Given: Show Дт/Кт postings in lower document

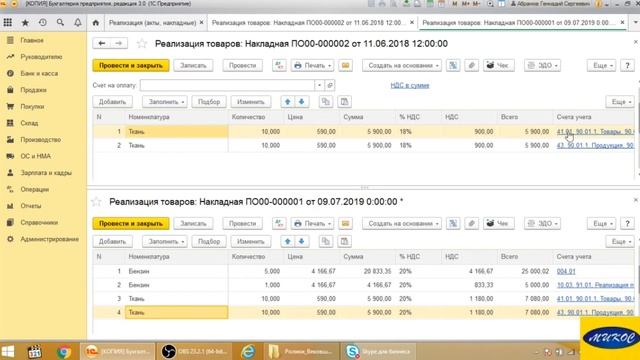Looking at the screenshot, I should (x=280, y=223).
